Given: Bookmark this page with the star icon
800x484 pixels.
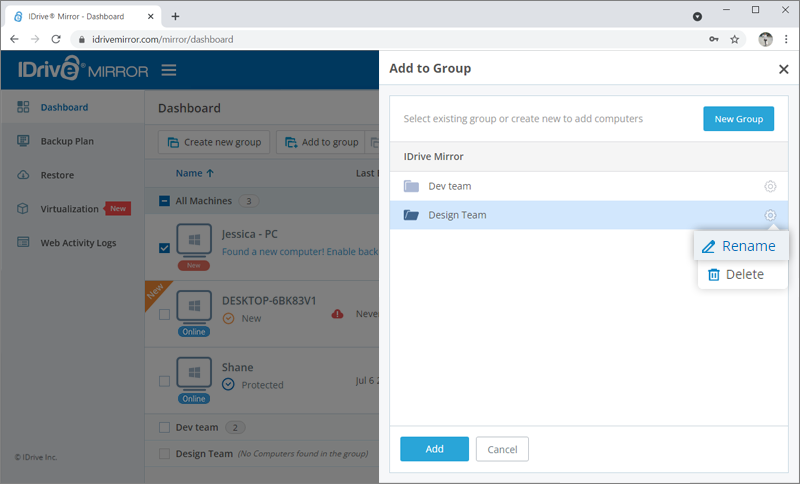Looking at the screenshot, I should (x=735, y=40).
